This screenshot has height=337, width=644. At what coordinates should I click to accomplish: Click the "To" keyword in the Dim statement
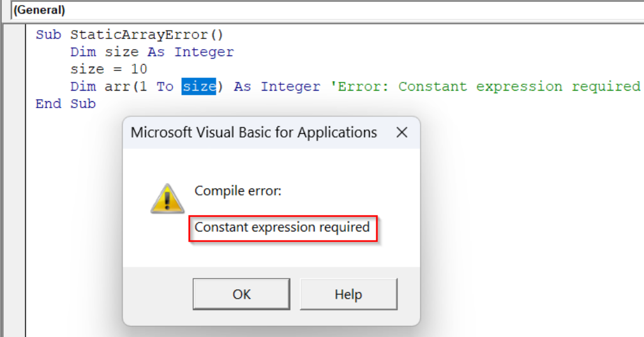tap(165, 87)
